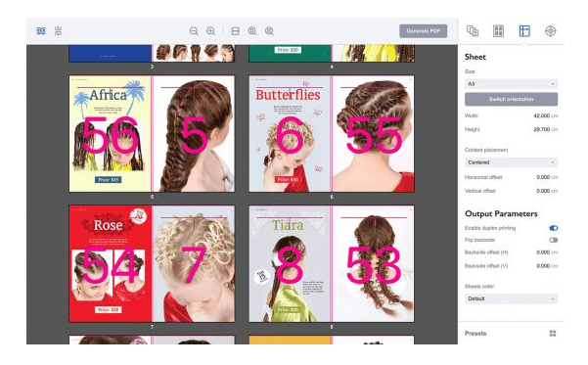This screenshot has width=588, height=365.
Task: Select the blonde curls page 7 thumbnail
Action: 194,263
